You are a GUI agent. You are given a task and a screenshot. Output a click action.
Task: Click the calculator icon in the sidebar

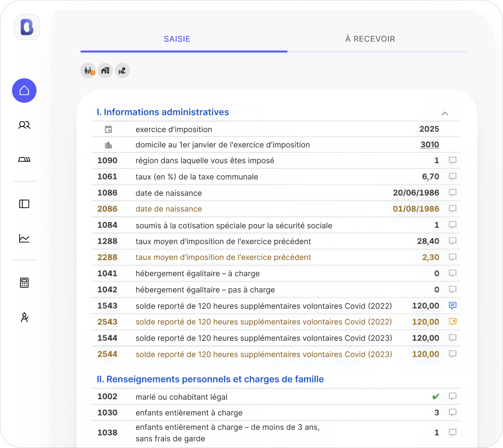pos(24,283)
